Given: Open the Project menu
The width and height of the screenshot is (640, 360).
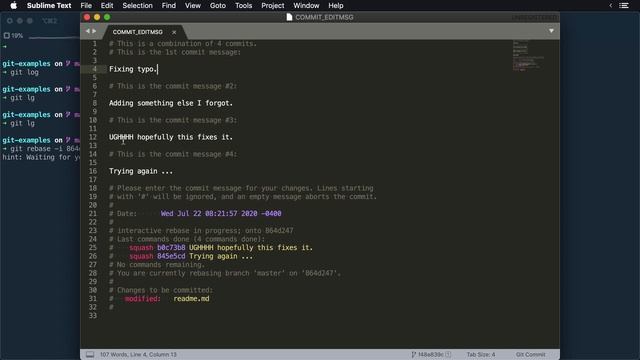Looking at the screenshot, I should (273, 5).
